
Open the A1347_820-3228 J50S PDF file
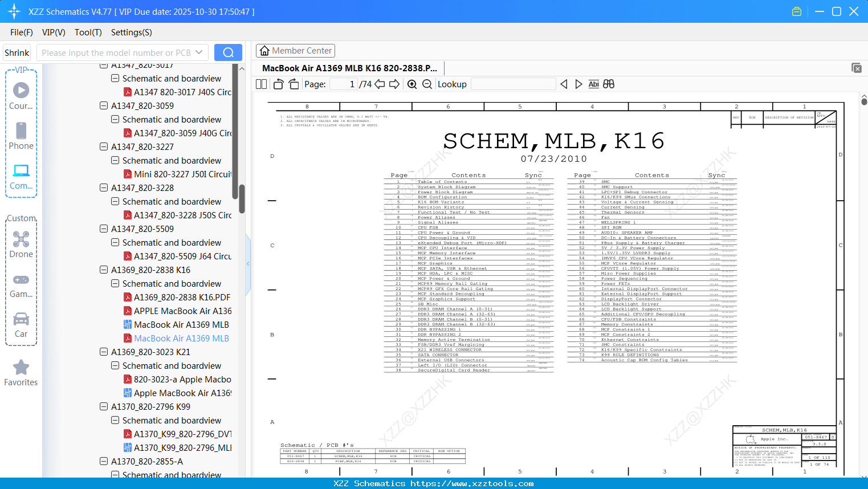183,215
